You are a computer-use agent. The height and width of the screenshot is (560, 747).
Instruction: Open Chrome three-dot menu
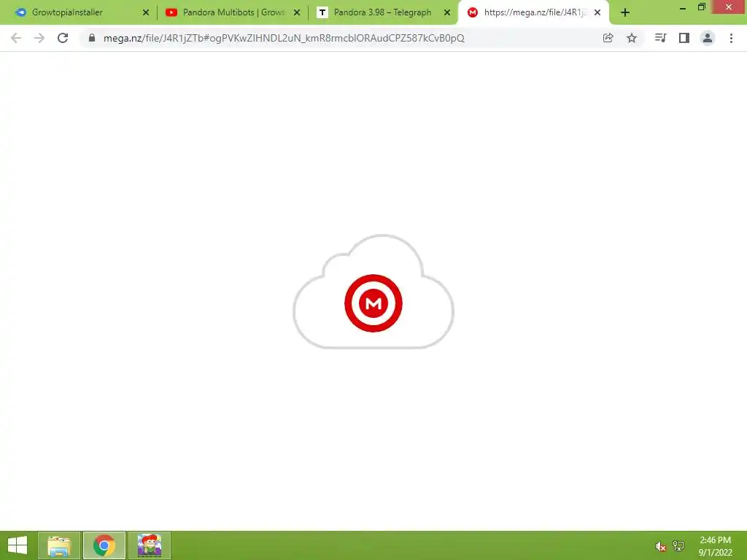(731, 38)
